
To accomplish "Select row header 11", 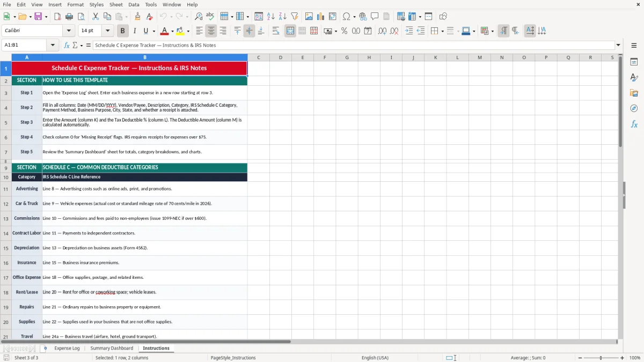I will [x=6, y=189].
